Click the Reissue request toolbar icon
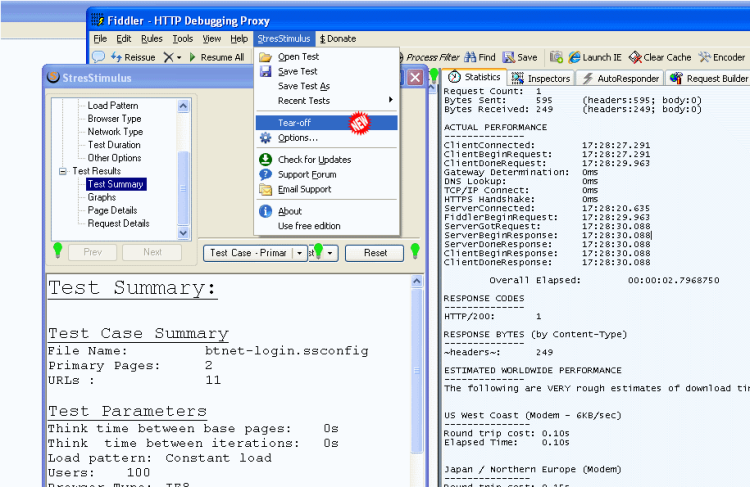750x487 pixels. pyautogui.click(x=116, y=57)
